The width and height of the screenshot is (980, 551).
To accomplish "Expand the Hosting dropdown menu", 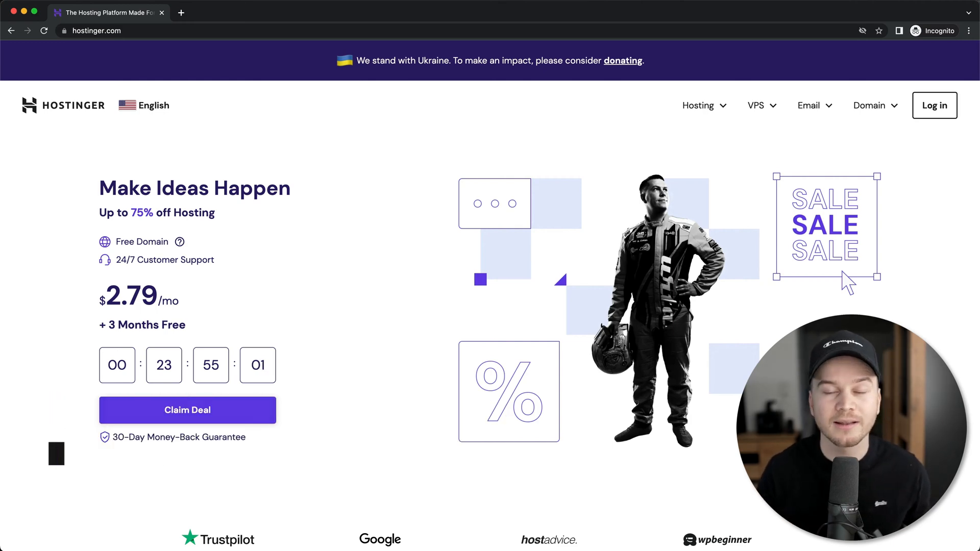I will [704, 105].
